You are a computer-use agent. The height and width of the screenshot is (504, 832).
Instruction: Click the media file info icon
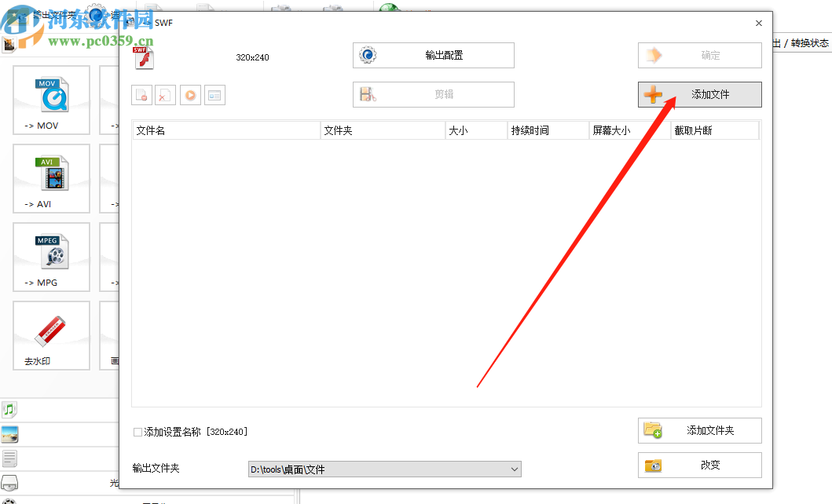click(x=214, y=96)
